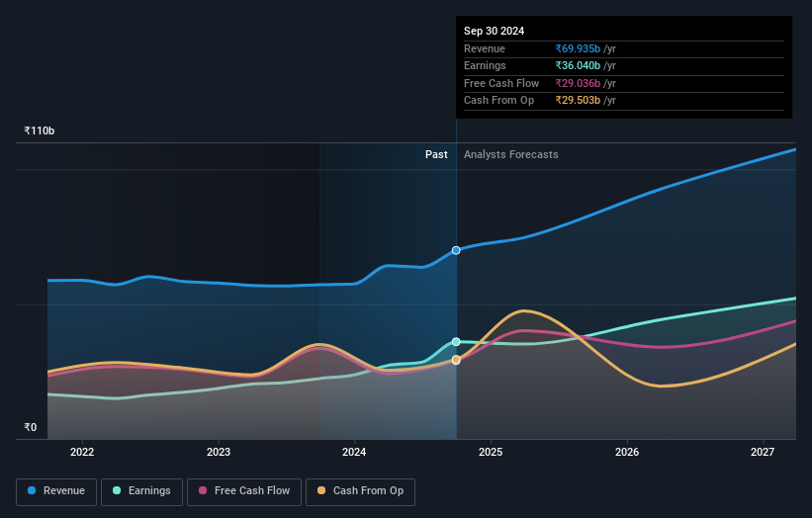812x518 pixels.
Task: Toggle the Free Cash Flow legend button
Action: click(244, 491)
